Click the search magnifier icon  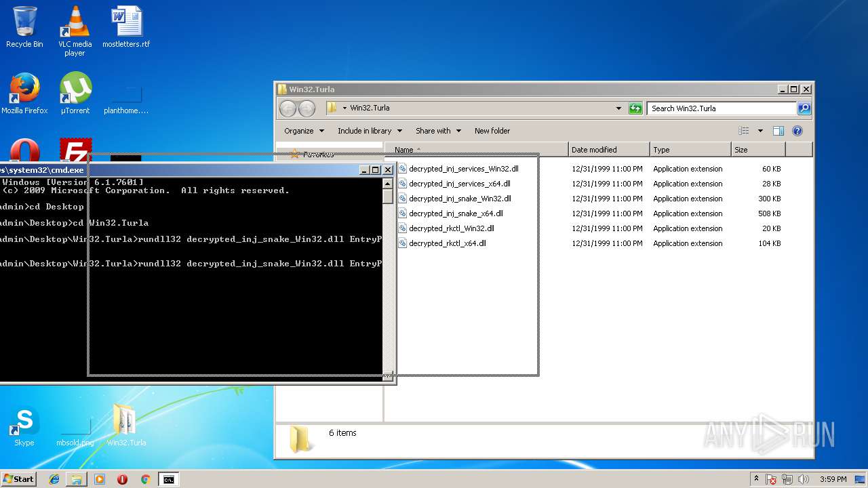tap(804, 108)
